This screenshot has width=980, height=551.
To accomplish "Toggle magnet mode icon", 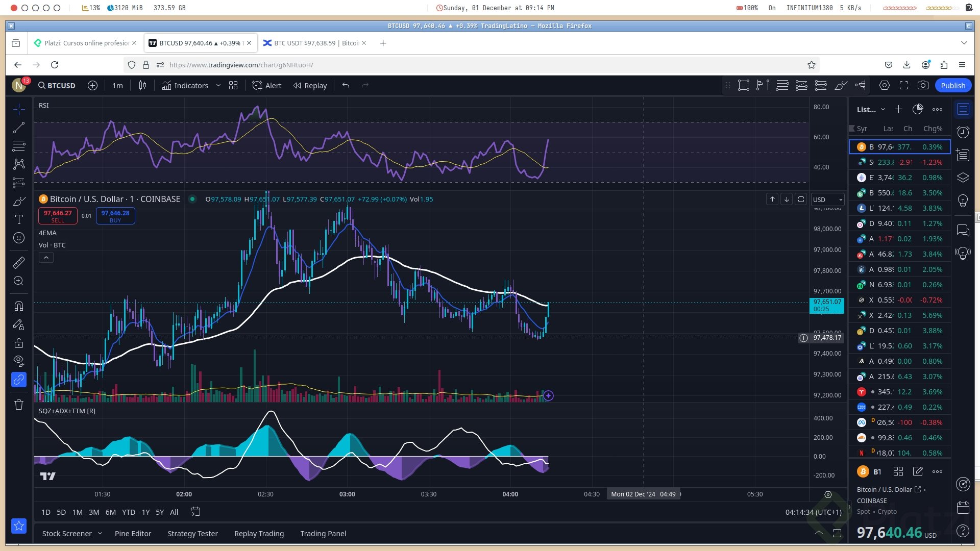I will [x=19, y=306].
